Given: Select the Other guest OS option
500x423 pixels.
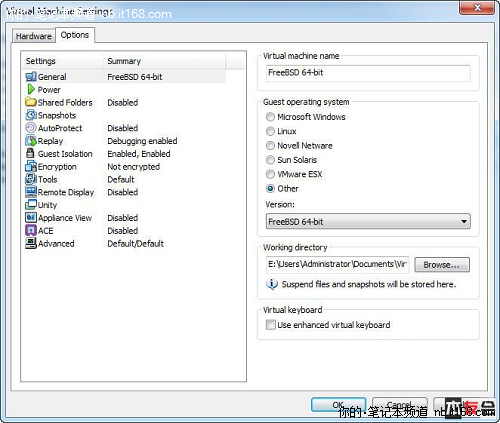Looking at the screenshot, I should [x=270, y=189].
